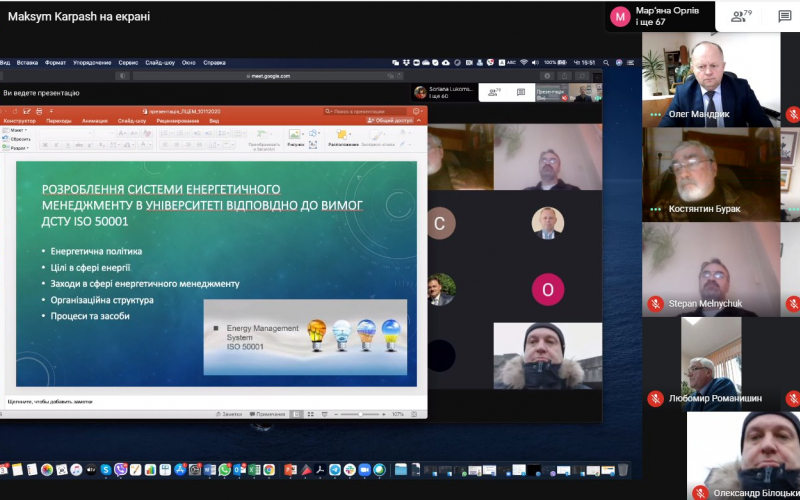Click the muted mic on Любомир Романишин tile
This screenshot has width=800, height=500.
coord(655,398)
